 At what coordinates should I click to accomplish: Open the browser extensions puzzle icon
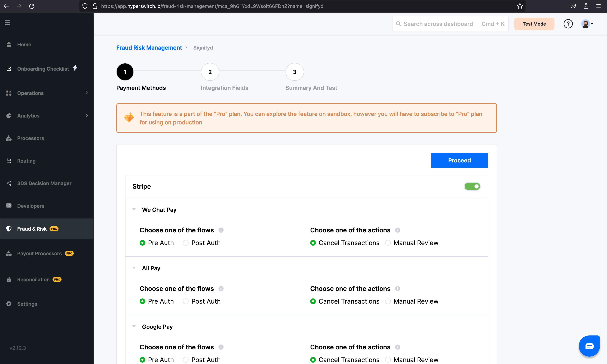[x=586, y=6]
